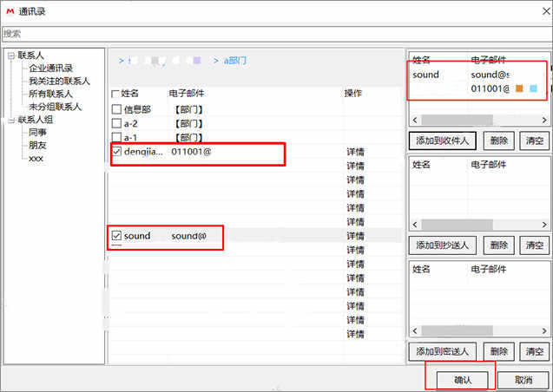The height and width of the screenshot is (392, 553).
Task: Click 添加到抄送人 button
Action: point(442,245)
